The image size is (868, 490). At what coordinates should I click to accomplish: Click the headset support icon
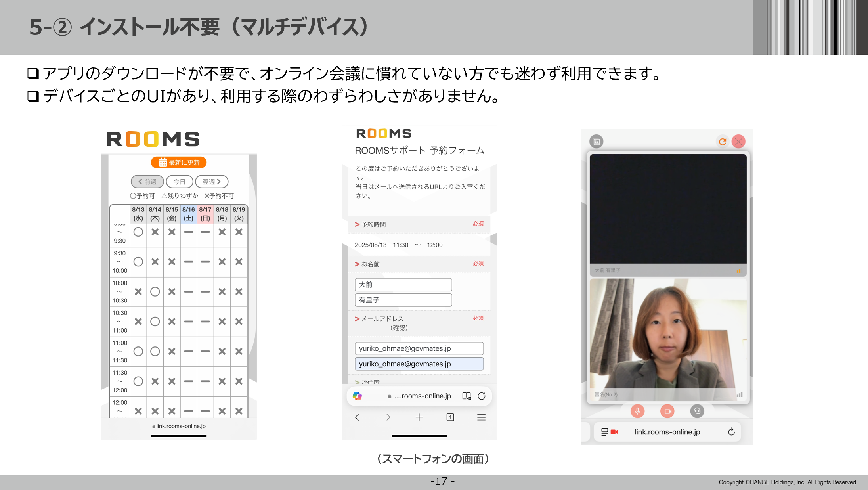(x=697, y=411)
